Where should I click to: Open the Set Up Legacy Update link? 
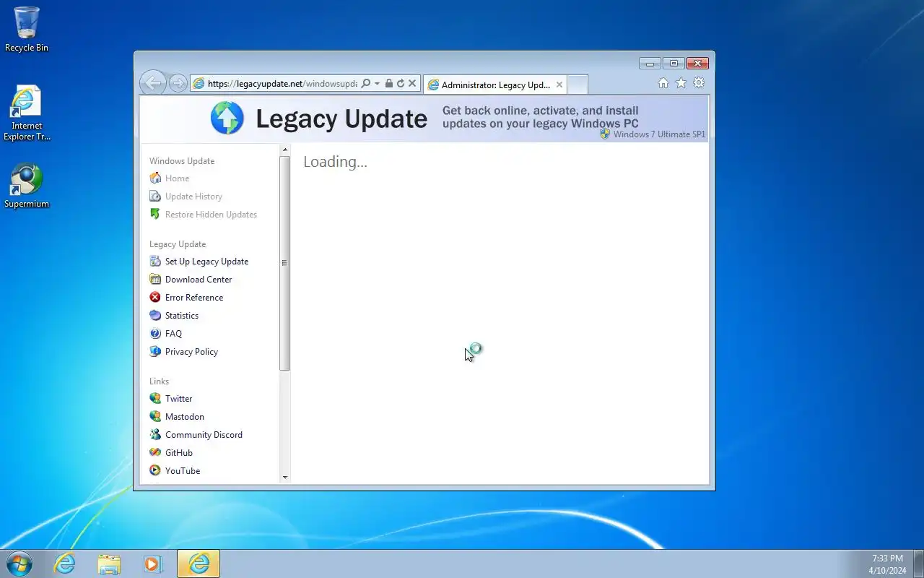206,262
